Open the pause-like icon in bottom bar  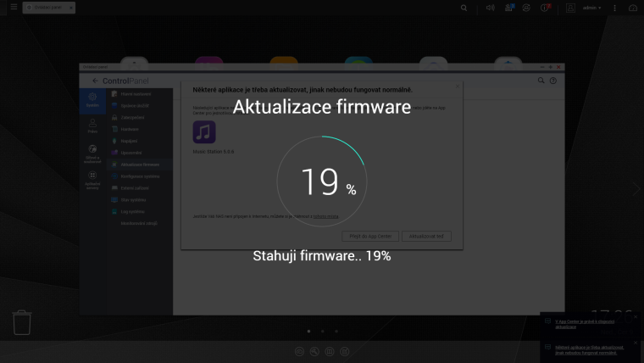coord(330,351)
